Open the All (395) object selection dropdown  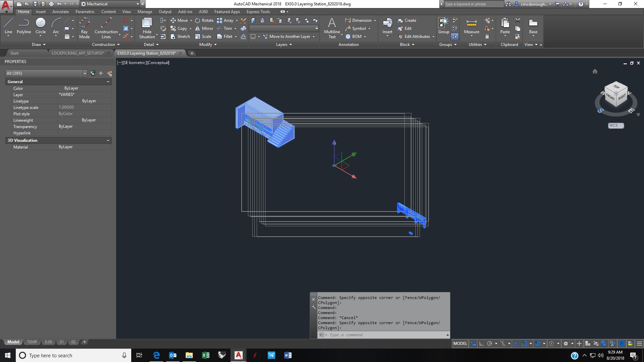coord(46,73)
